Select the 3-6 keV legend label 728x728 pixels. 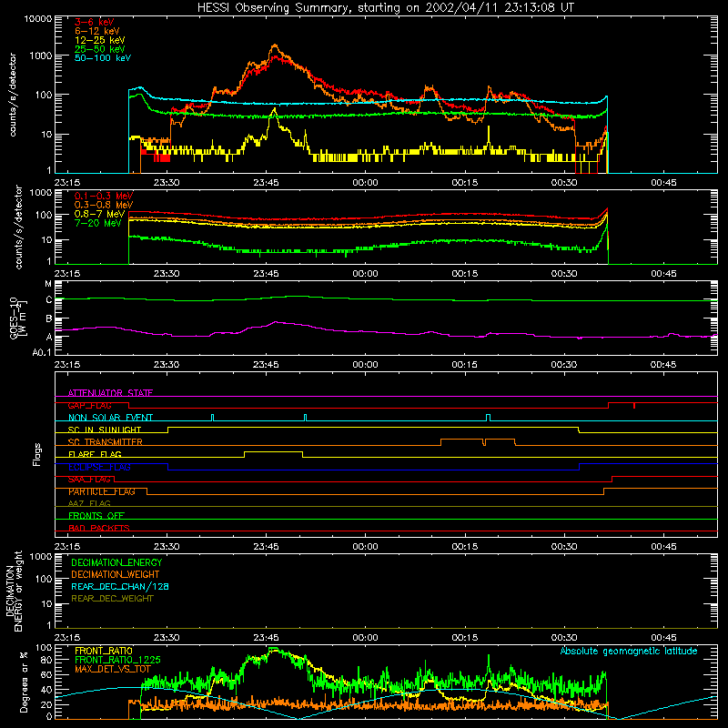click(95, 22)
